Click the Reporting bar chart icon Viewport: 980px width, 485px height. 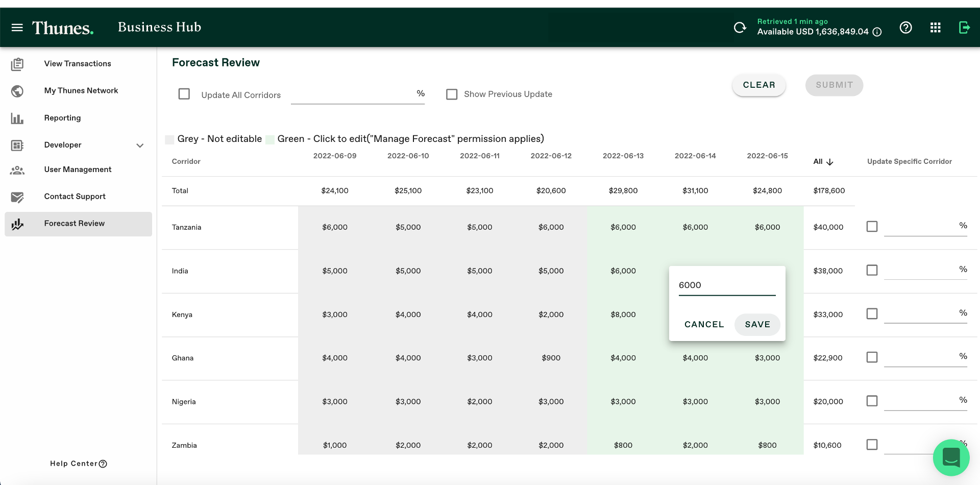pos(18,118)
